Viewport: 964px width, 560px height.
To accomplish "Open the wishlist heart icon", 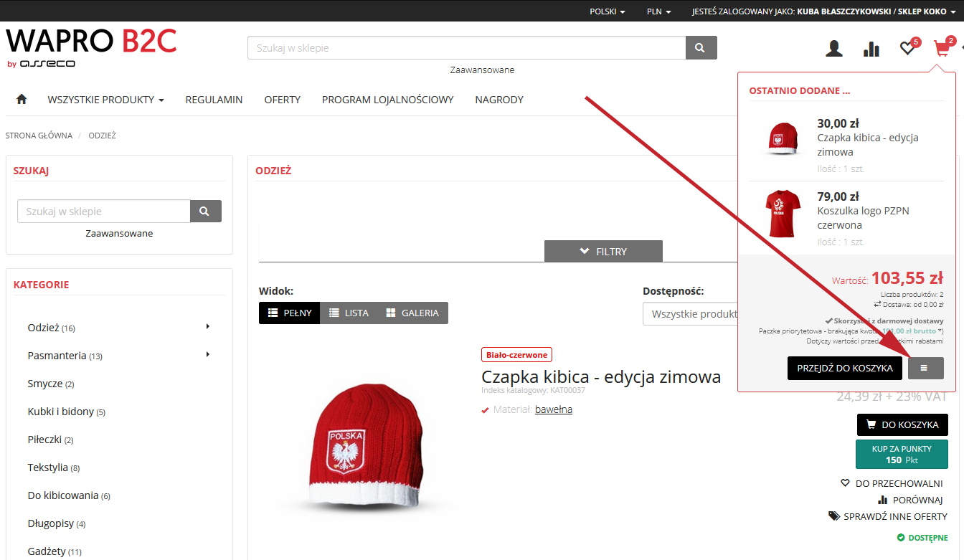I will click(x=909, y=47).
